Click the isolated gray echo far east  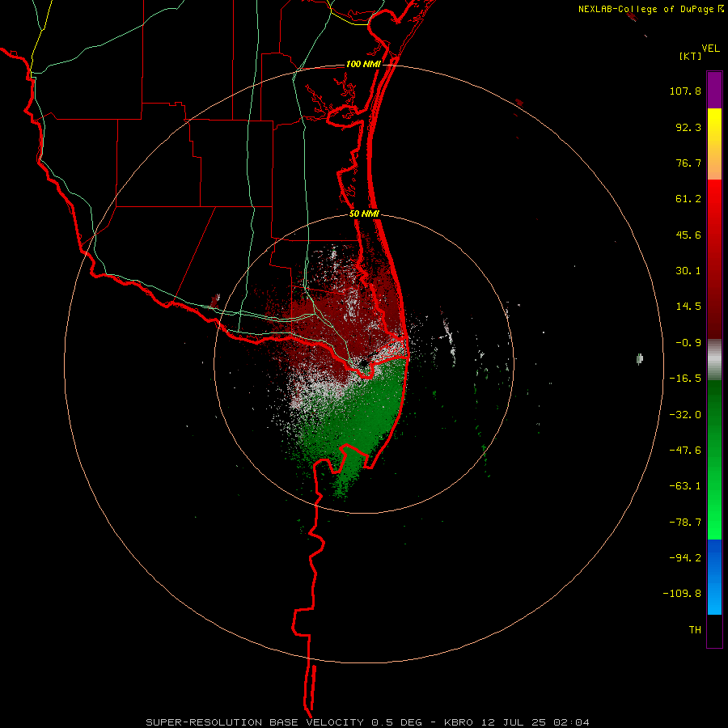(640, 358)
